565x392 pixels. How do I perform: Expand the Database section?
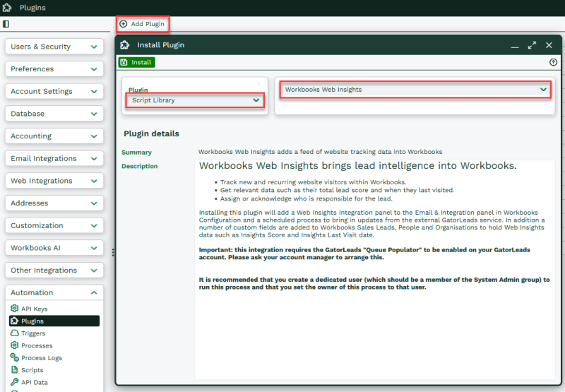54,114
